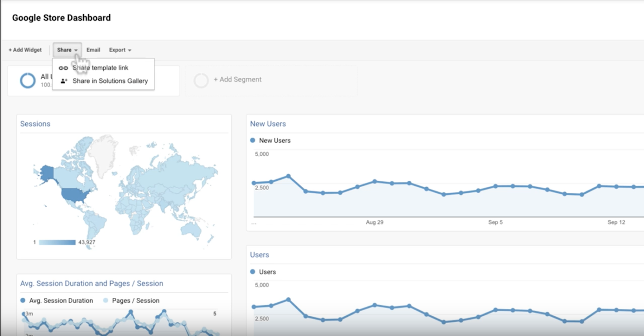Open the Sessions widget title link
644x336 pixels.
(35, 124)
